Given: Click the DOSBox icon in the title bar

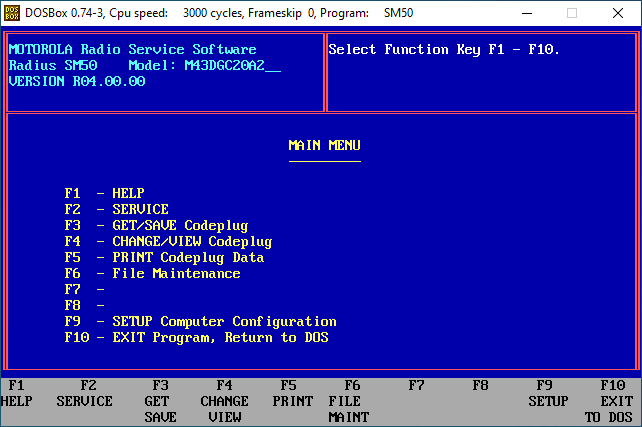Looking at the screenshot, I should click(11, 13).
